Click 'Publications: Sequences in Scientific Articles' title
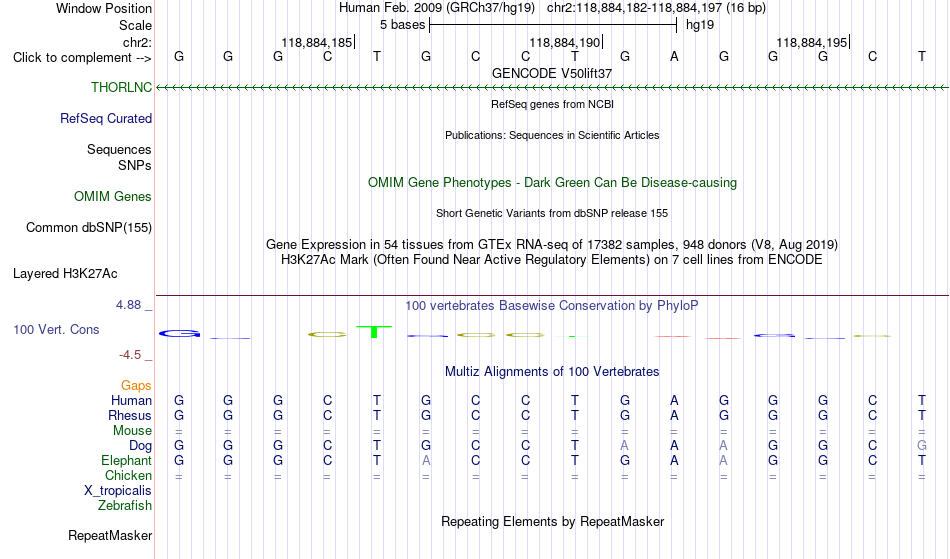Image resolution: width=950 pixels, height=559 pixels. pos(552,135)
